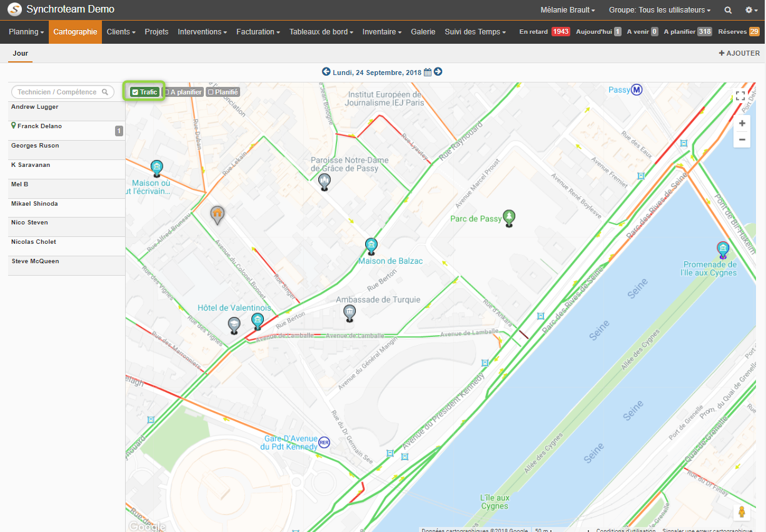Click Parc de Passy tree marker
Viewport: 766px width, 532px height.
point(510,218)
